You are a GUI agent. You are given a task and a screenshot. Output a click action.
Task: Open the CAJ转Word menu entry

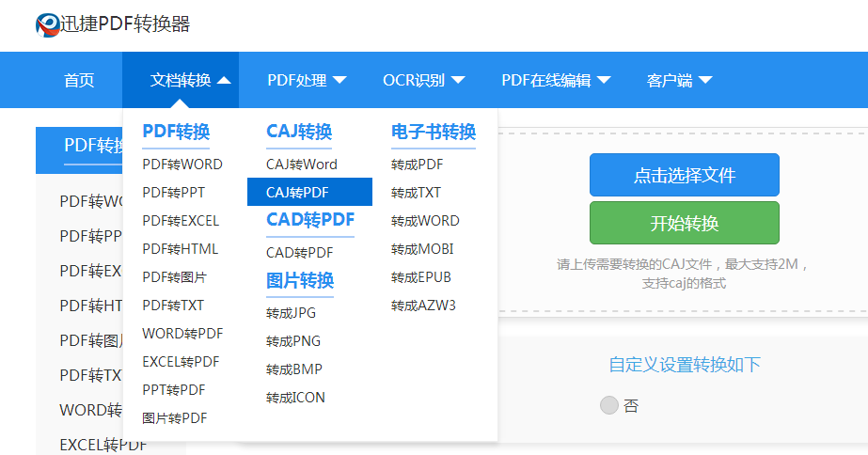point(302,165)
